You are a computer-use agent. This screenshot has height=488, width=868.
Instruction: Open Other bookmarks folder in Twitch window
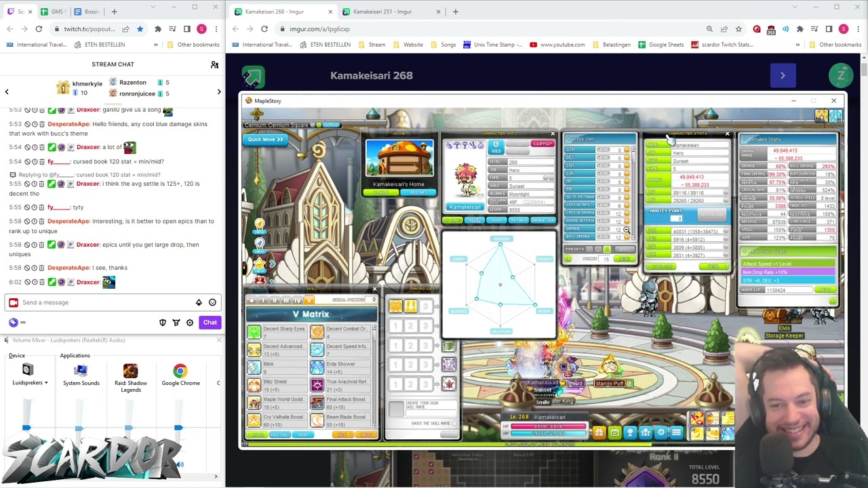pos(193,45)
